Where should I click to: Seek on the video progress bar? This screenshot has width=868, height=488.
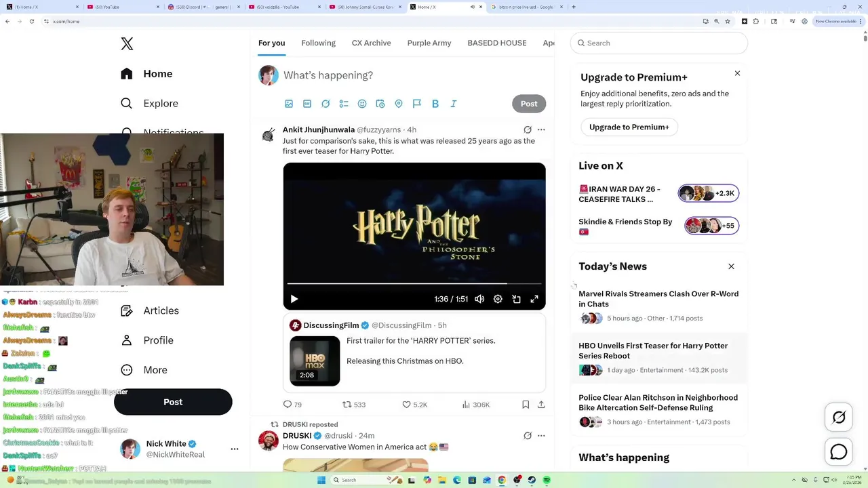[x=414, y=283]
